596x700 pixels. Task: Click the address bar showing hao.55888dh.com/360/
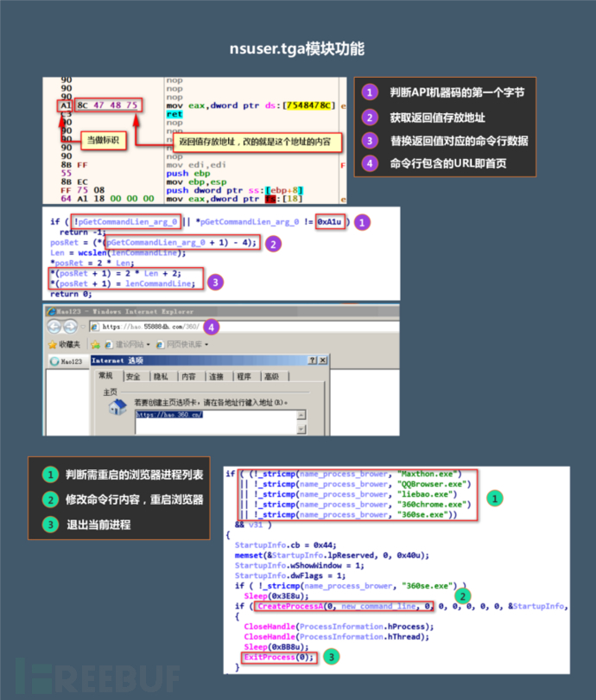[x=244, y=327]
